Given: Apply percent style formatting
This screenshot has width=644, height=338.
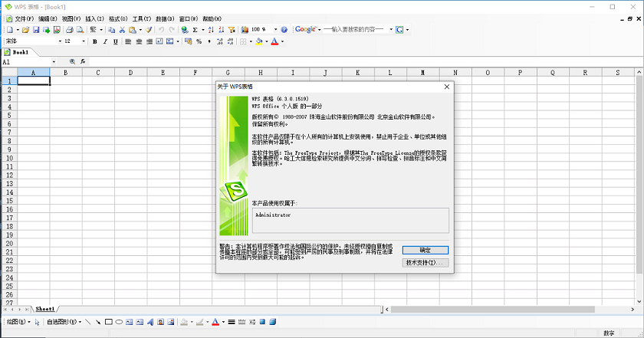Looking at the screenshot, I should click(x=199, y=41).
